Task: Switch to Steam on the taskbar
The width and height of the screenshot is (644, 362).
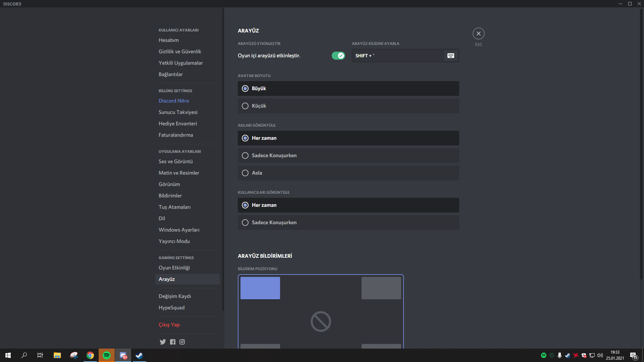Action: pyautogui.click(x=139, y=355)
